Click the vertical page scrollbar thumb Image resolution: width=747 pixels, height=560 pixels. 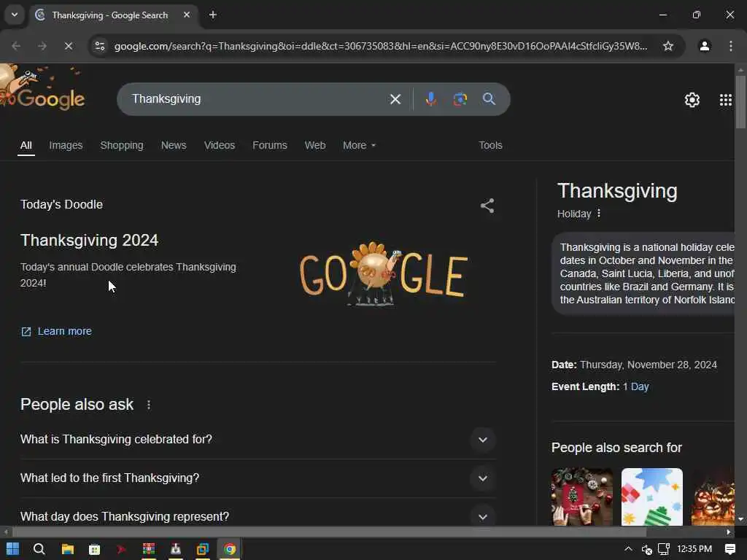pos(740,102)
